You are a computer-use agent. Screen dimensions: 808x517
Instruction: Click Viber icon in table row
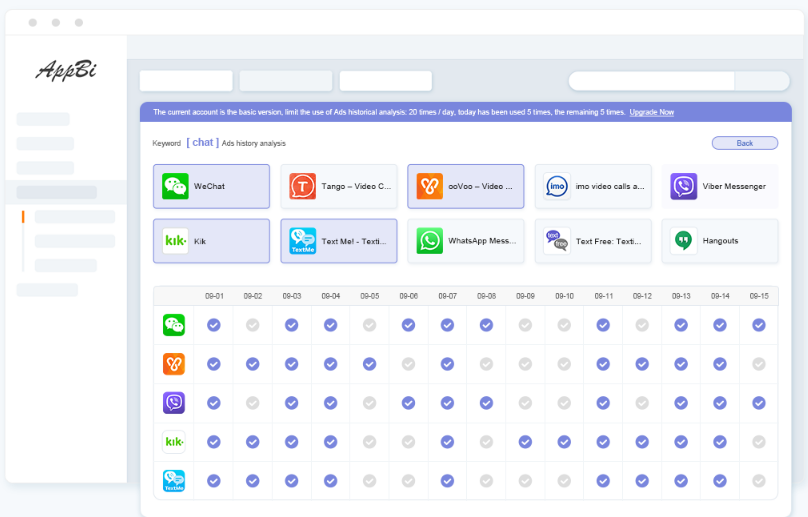pyautogui.click(x=174, y=403)
